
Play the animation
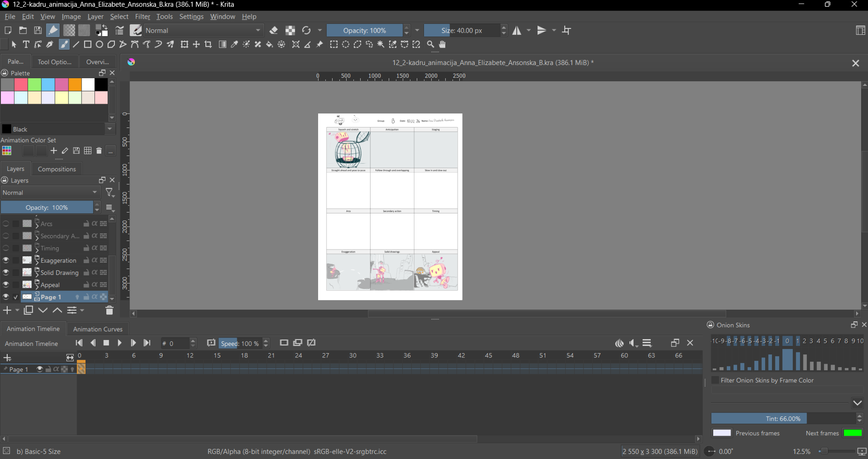coord(120,343)
